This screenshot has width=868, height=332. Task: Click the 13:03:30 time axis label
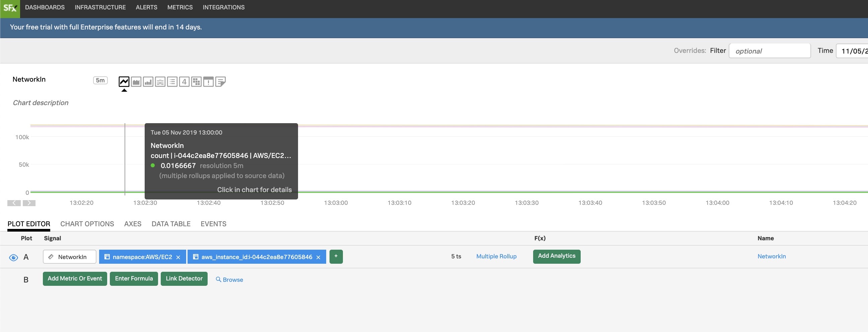[x=527, y=203]
